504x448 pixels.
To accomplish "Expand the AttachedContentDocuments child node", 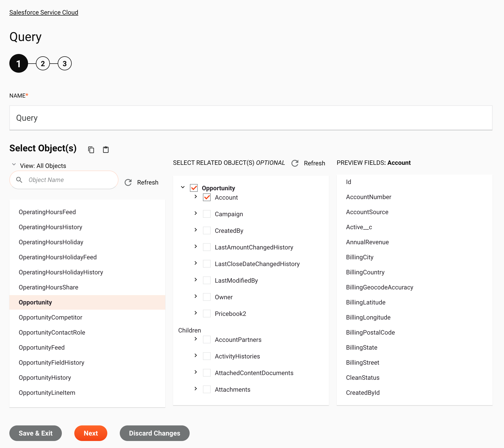I will pos(196,372).
